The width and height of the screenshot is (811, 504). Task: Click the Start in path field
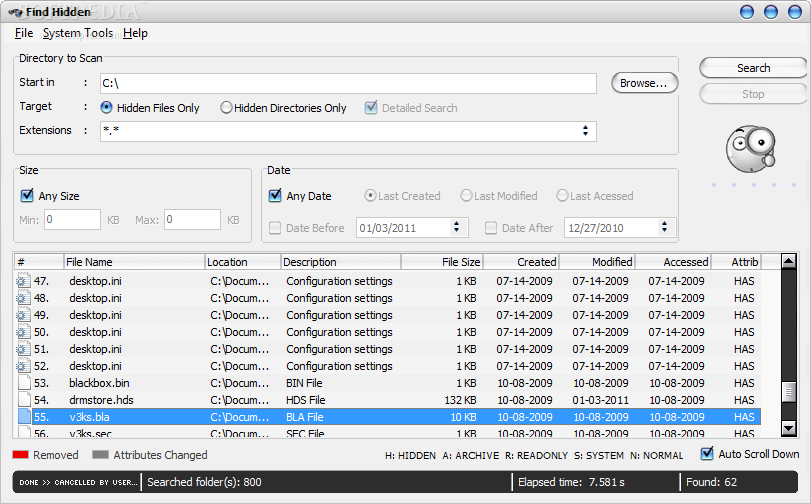coord(348,83)
